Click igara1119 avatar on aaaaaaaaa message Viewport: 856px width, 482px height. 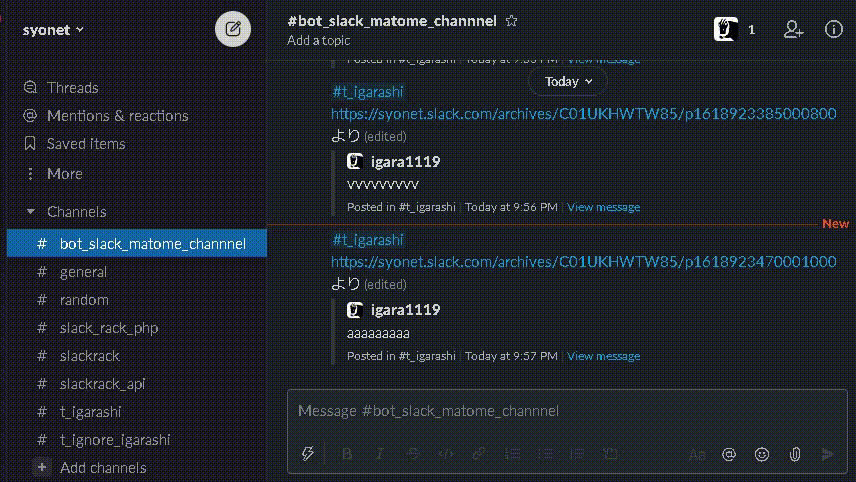point(355,310)
